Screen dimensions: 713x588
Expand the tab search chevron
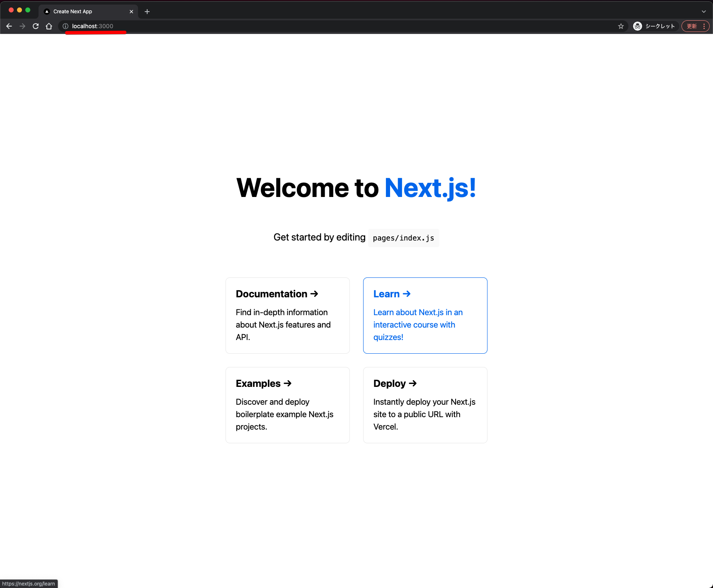coord(703,12)
